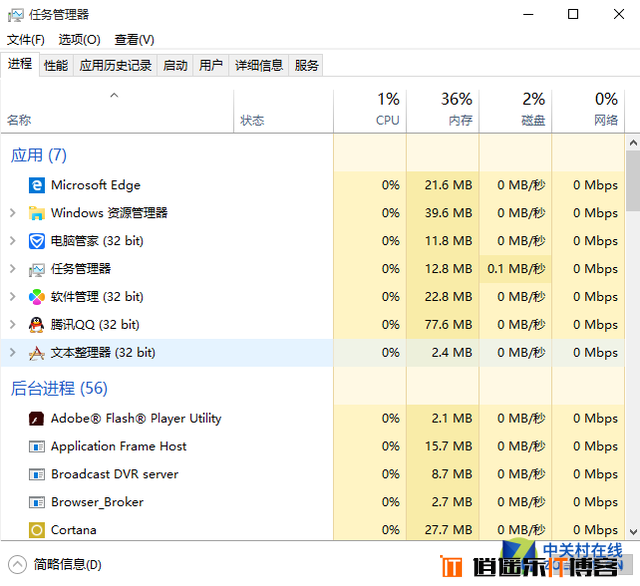
Task: Click the 后台进程 (56) group heading
Action: [x=59, y=388]
